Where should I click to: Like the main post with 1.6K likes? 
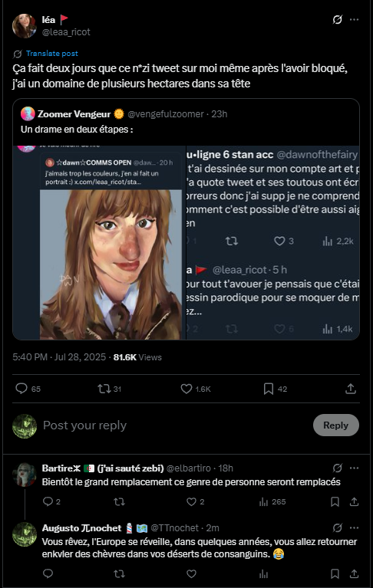point(186,389)
